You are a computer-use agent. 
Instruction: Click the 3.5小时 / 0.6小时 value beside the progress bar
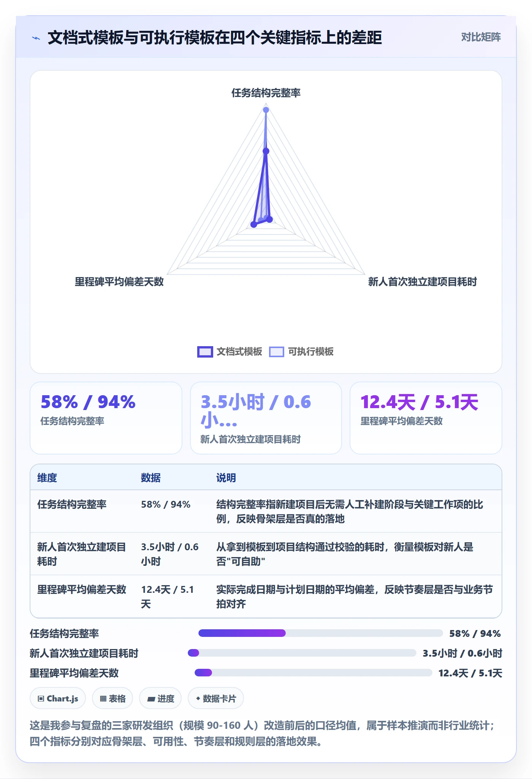pyautogui.click(x=462, y=653)
